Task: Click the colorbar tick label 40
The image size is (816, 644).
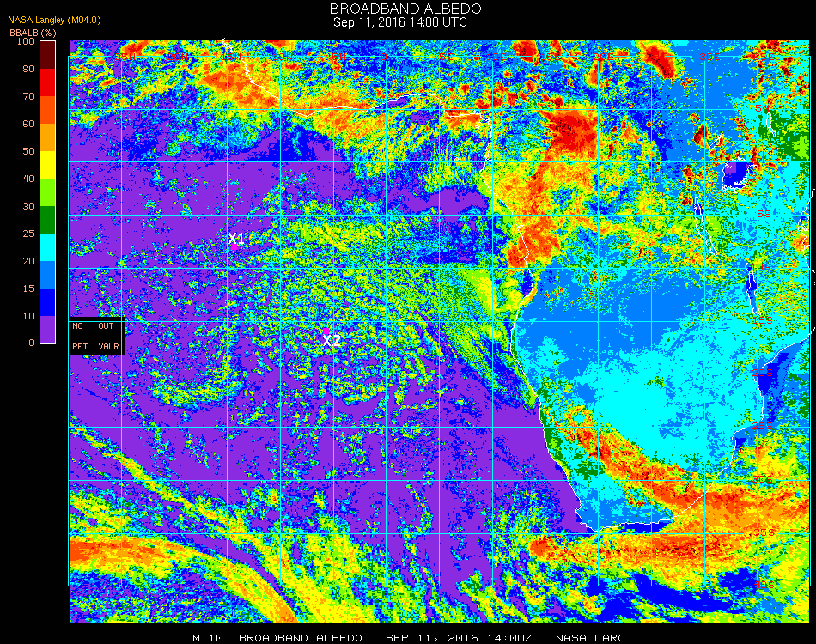Action: (28, 179)
